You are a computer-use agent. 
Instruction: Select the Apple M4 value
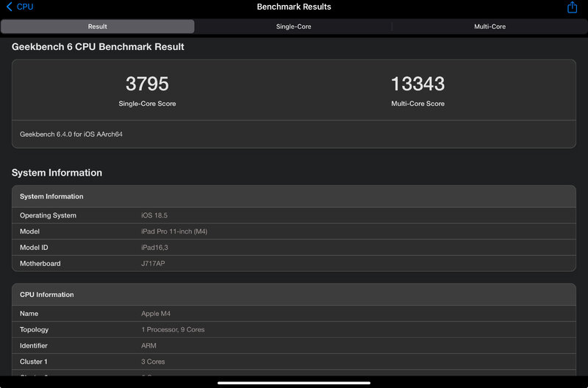[x=156, y=314]
